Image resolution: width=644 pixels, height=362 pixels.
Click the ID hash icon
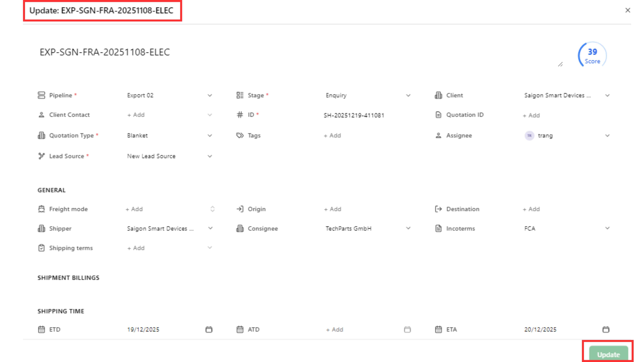[x=240, y=115]
